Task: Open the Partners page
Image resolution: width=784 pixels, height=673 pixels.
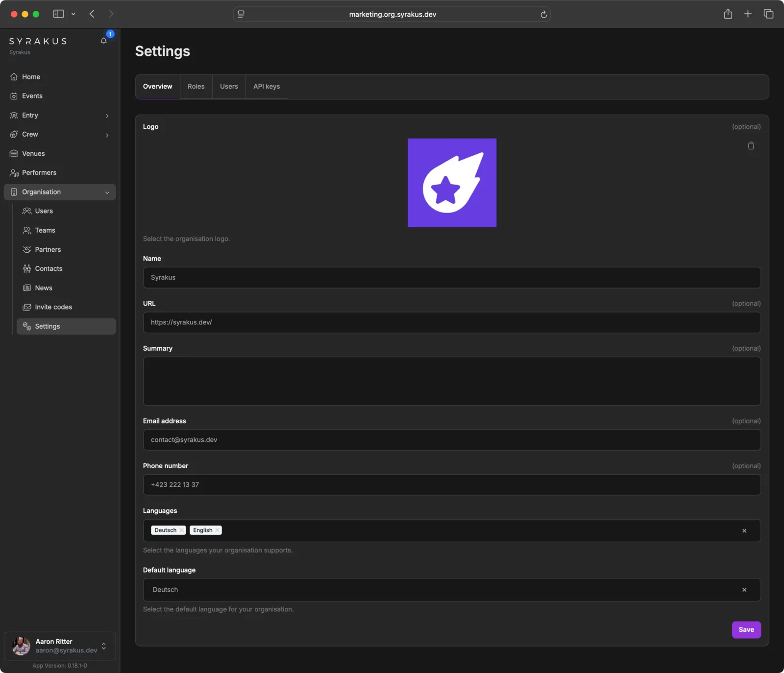Action: pos(48,249)
